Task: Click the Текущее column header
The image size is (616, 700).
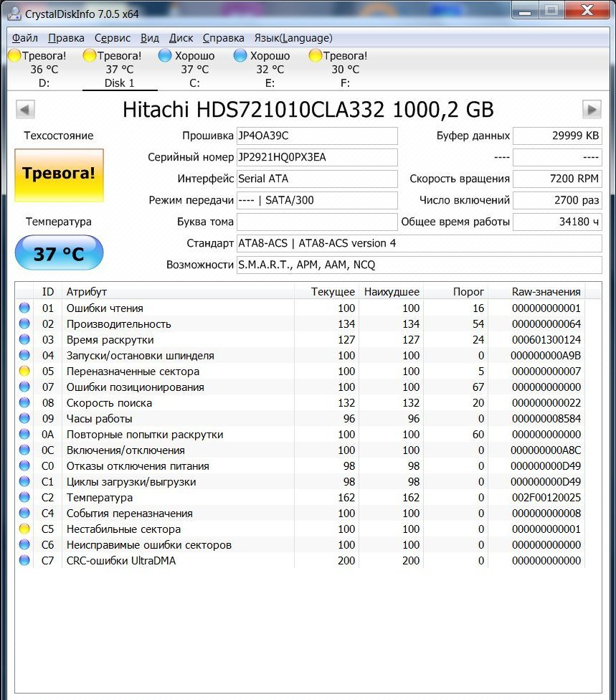Action: 326,291
